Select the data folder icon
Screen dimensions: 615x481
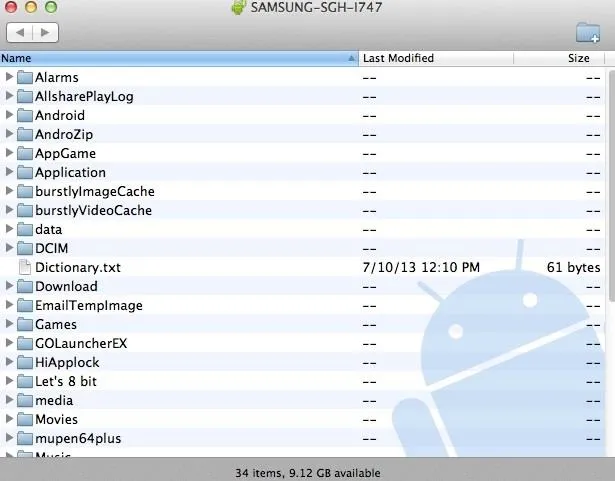pyautogui.click(x=25, y=229)
